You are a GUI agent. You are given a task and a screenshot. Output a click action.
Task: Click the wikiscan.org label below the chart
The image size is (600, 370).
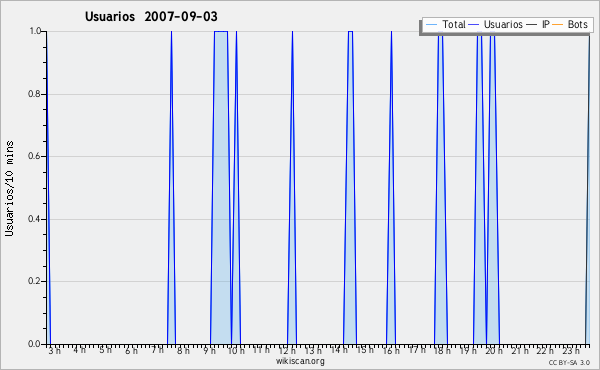300,361
